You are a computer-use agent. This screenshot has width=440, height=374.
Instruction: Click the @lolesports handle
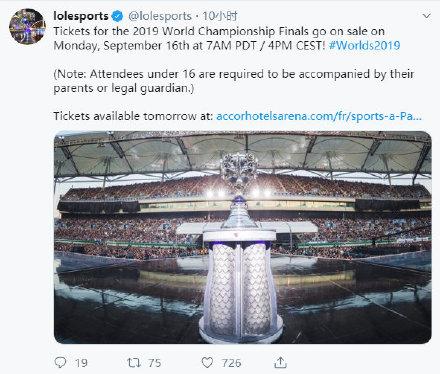(x=160, y=16)
